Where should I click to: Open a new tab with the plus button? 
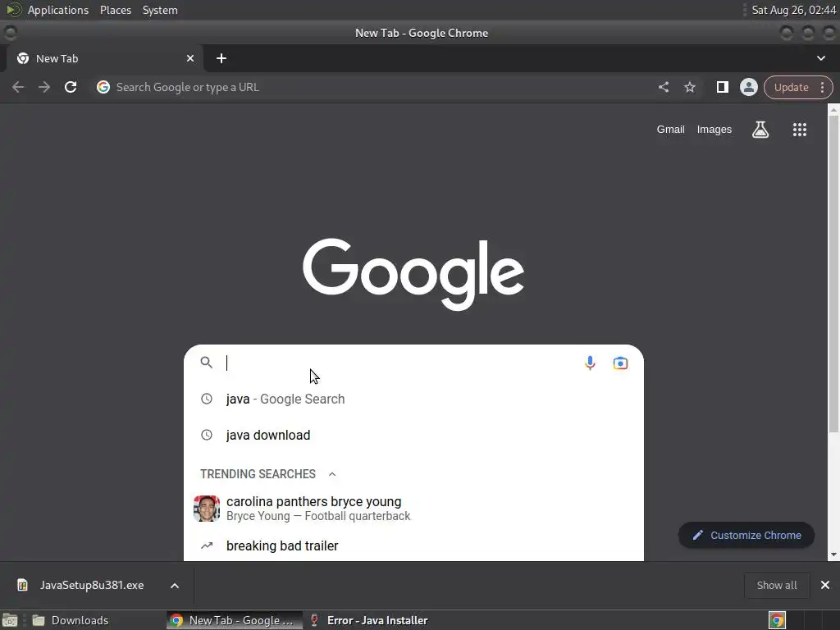pos(221,58)
